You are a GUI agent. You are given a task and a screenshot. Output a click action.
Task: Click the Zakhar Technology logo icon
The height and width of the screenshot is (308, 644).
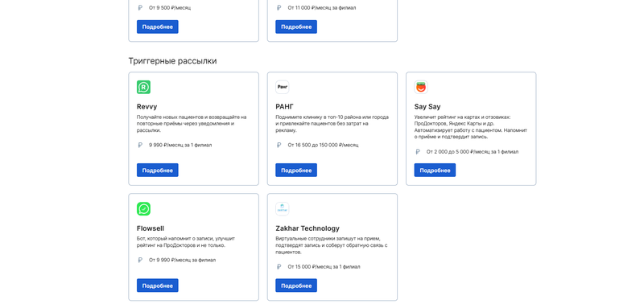pos(283,209)
